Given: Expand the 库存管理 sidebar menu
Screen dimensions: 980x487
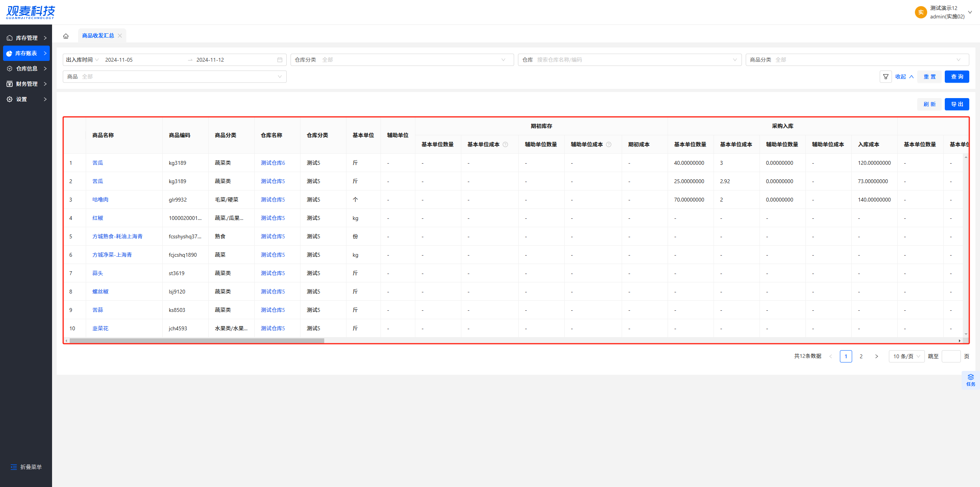Looking at the screenshot, I should pos(26,38).
